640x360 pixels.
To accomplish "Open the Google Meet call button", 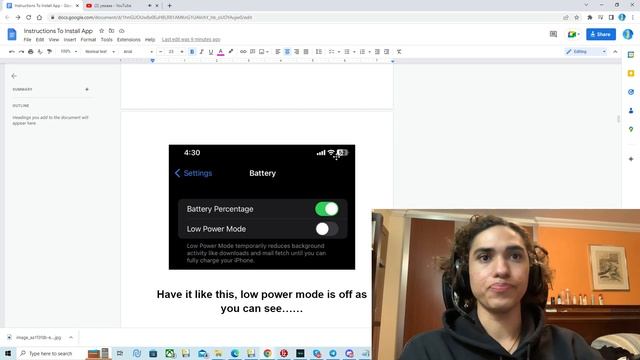I will pyautogui.click(x=573, y=34).
